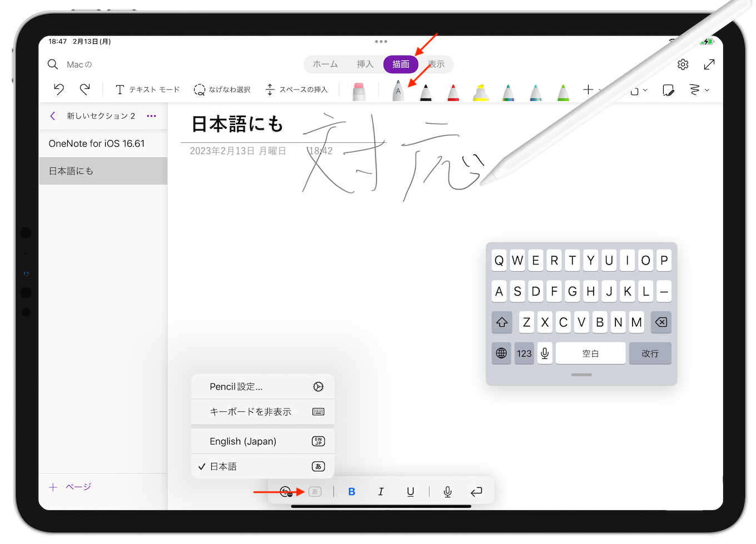This screenshot has width=756, height=544.
Task: Go back using the section chevron
Action: point(53,116)
